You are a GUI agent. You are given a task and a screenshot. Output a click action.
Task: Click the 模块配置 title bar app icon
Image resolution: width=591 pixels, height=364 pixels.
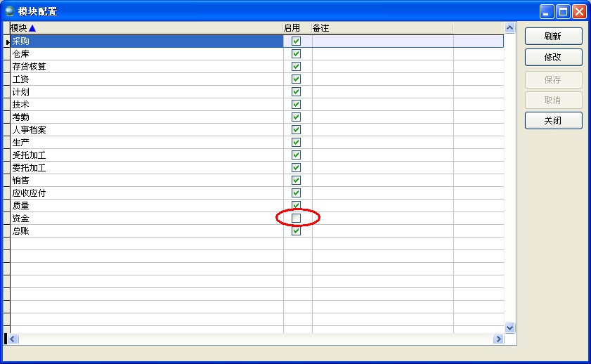pos(10,11)
